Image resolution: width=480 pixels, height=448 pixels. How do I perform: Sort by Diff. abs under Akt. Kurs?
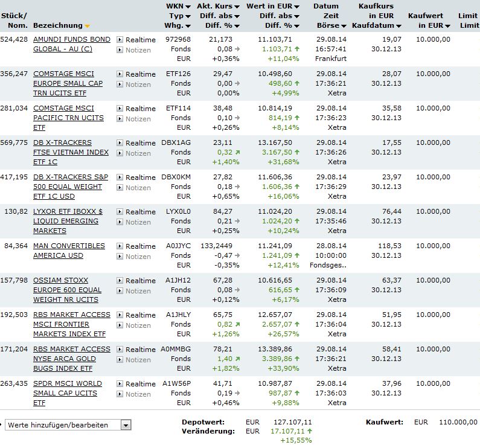coord(237,16)
